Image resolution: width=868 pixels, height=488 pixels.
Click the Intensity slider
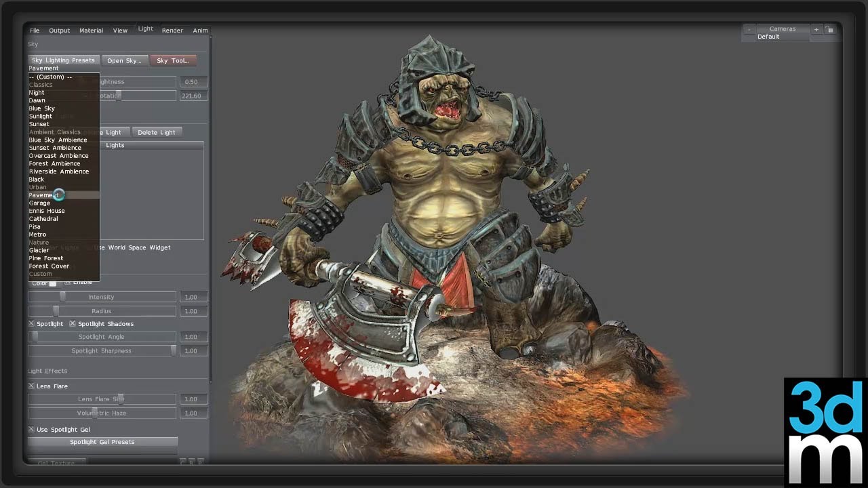pos(102,297)
